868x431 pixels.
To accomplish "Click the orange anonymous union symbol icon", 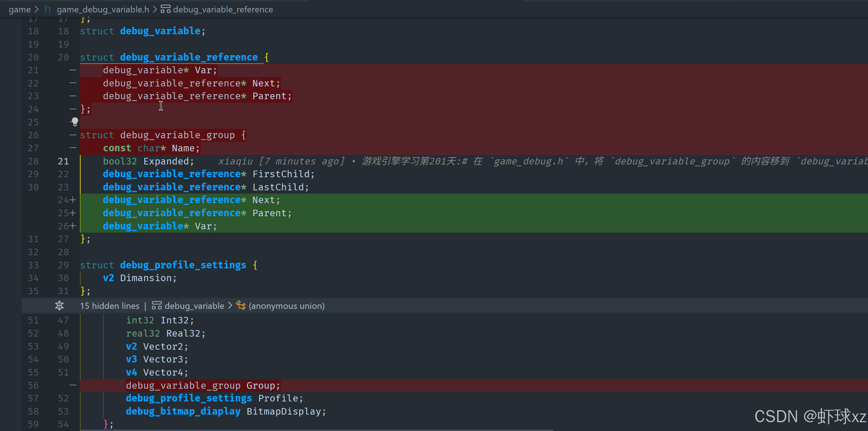I will click(x=241, y=306).
